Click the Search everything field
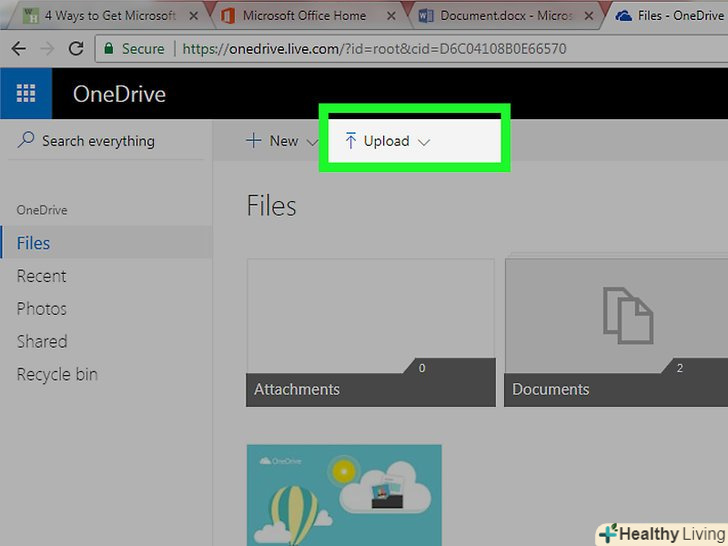 click(98, 141)
